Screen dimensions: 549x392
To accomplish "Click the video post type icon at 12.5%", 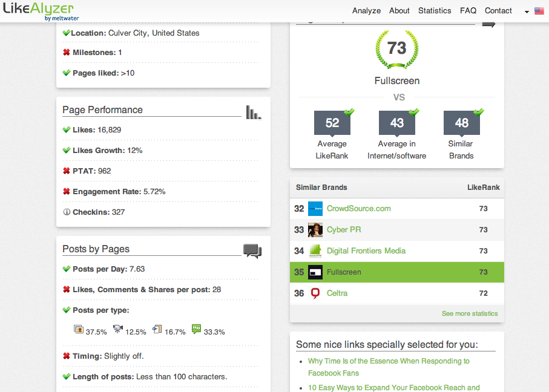I will coord(118,329).
